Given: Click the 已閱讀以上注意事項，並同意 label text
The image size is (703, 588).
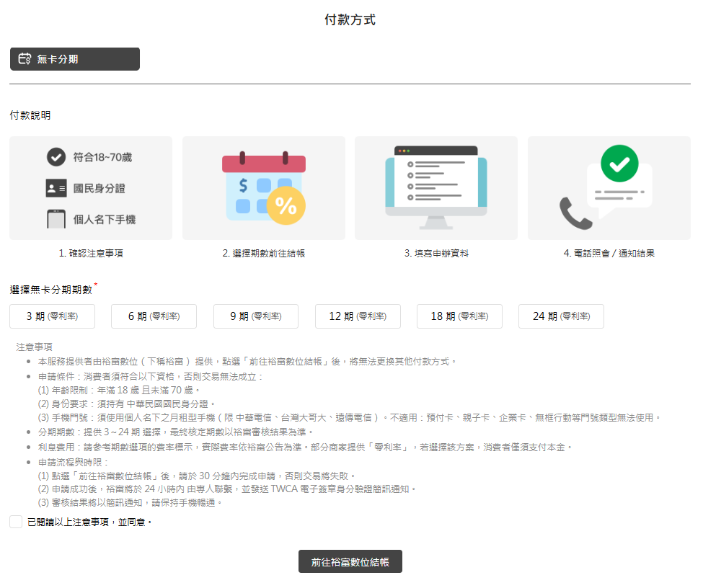Looking at the screenshot, I should tap(90, 522).
